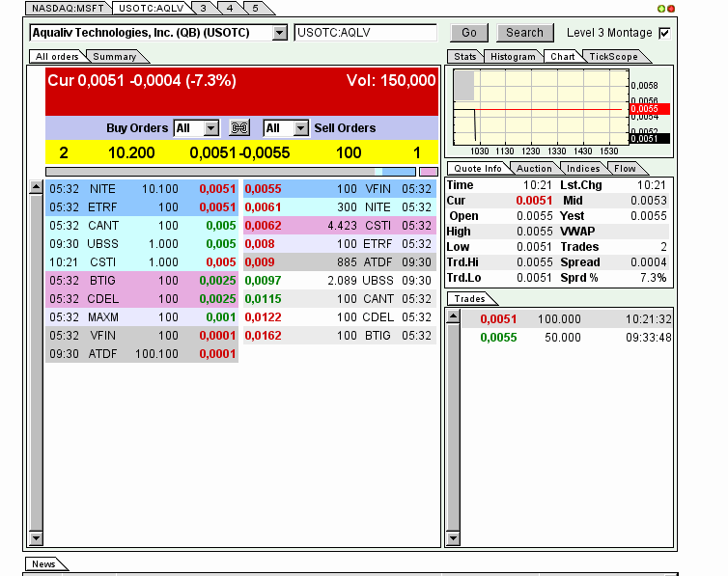
Task: Switch to the Auction tab
Action: 534,168
